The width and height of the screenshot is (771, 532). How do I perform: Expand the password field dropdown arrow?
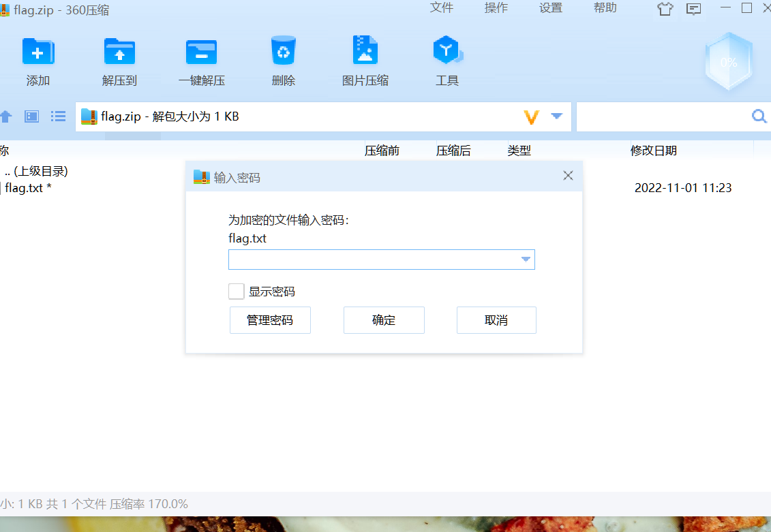[526, 260]
